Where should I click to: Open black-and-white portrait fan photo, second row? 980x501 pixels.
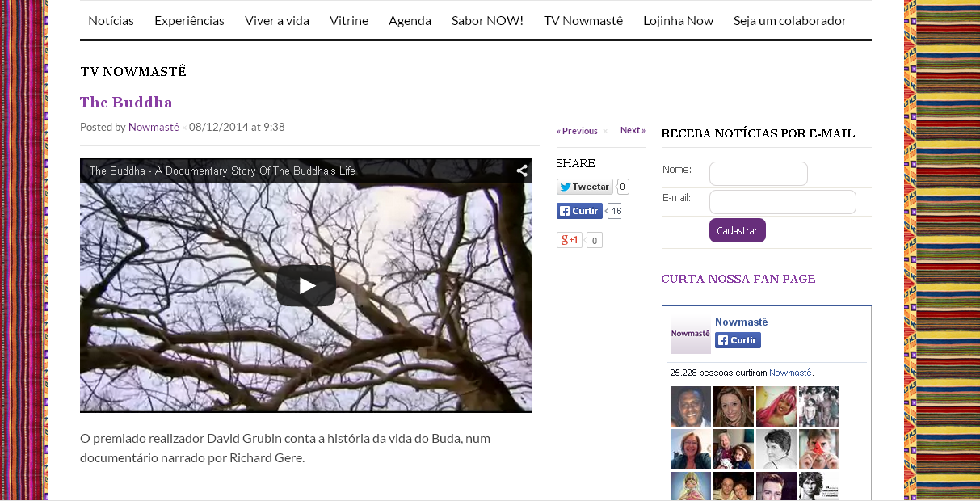[776, 449]
